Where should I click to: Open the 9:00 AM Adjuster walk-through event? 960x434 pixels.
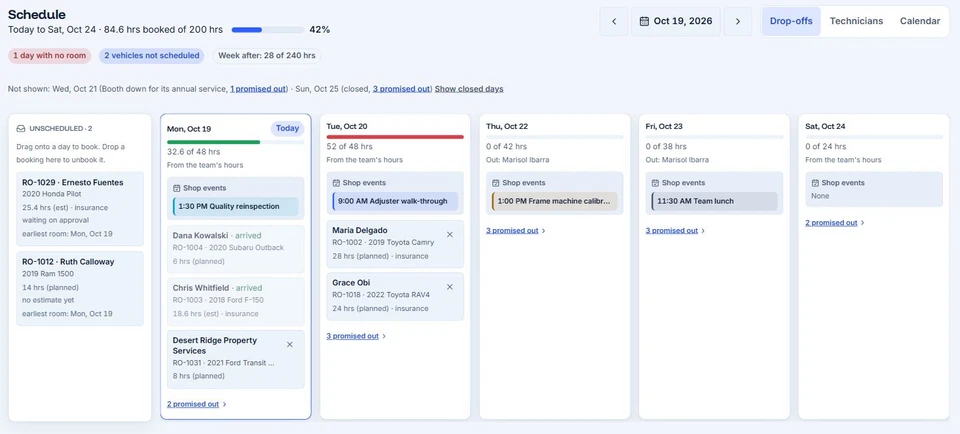[x=395, y=201]
